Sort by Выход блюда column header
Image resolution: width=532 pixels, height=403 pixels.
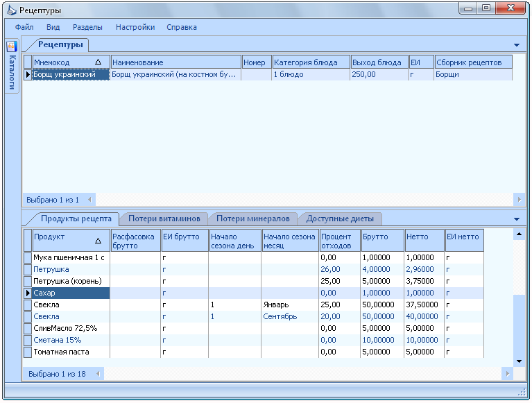(379, 62)
